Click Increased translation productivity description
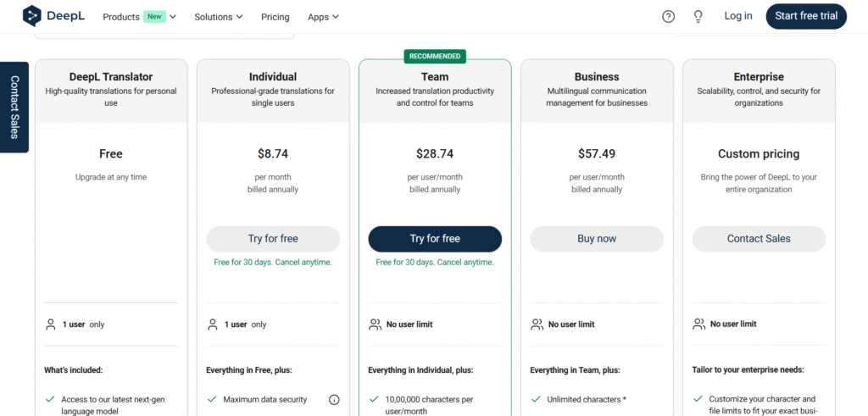 tap(435, 97)
